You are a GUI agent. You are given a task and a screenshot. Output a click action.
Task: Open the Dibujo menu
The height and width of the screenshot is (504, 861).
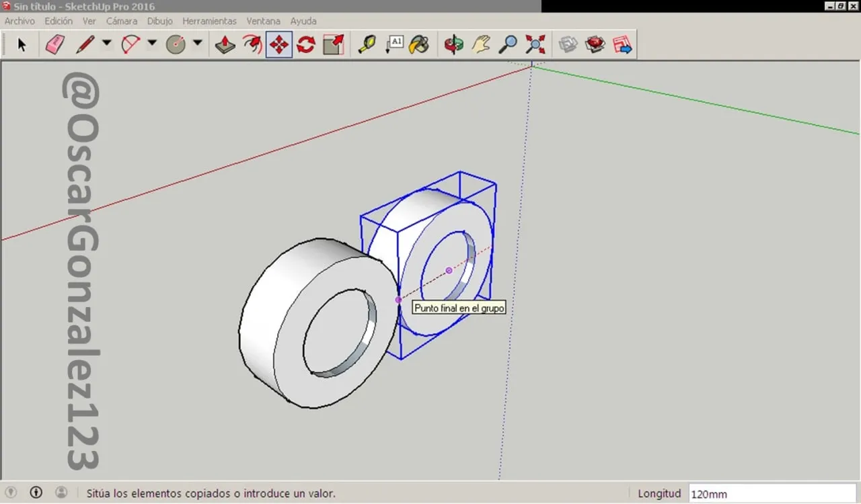pos(160,21)
